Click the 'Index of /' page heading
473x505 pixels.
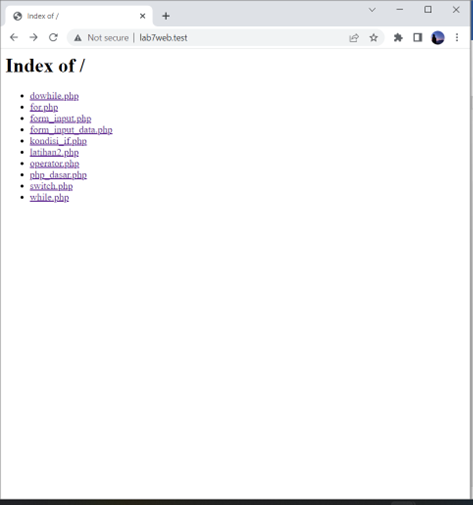pyautogui.click(x=45, y=66)
